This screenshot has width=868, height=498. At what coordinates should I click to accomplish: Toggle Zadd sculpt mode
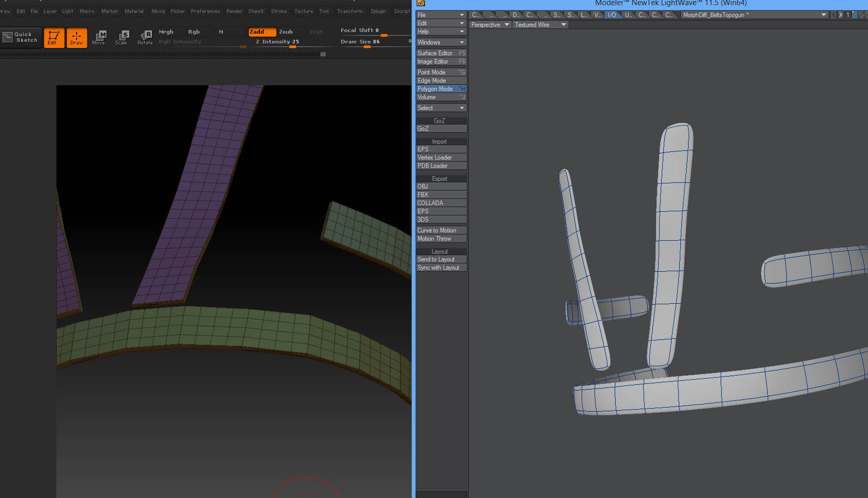pos(262,32)
